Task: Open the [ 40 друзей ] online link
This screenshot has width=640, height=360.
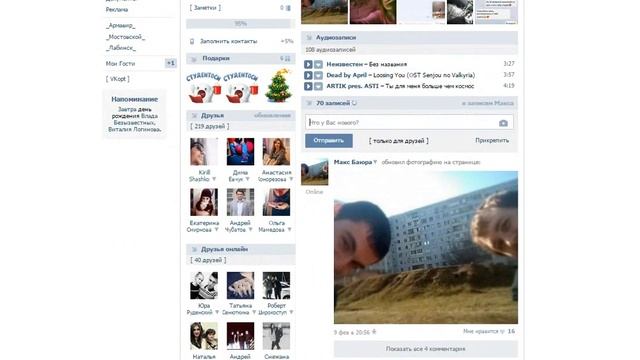Action: pyautogui.click(x=208, y=260)
